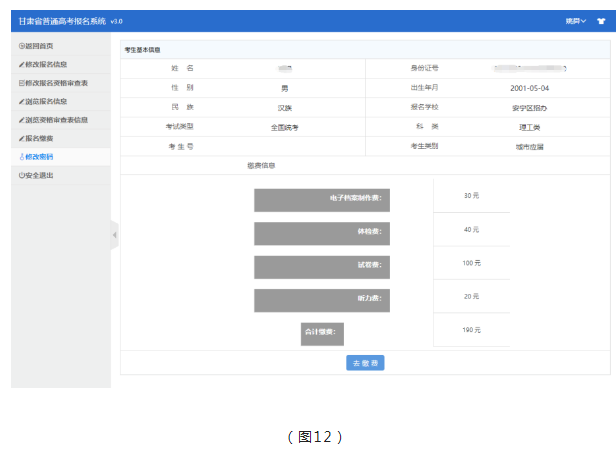Choose 安全退出 to log out
This screenshot has height=471, width=616.
40,175
